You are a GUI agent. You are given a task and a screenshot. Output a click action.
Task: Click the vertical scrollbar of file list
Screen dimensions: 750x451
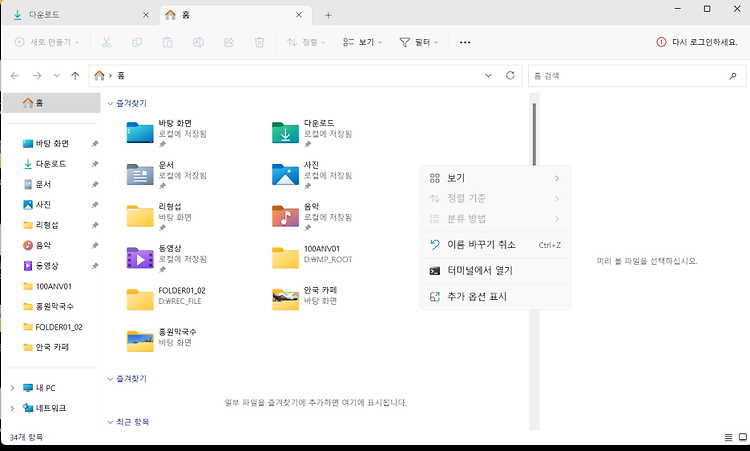click(x=534, y=134)
